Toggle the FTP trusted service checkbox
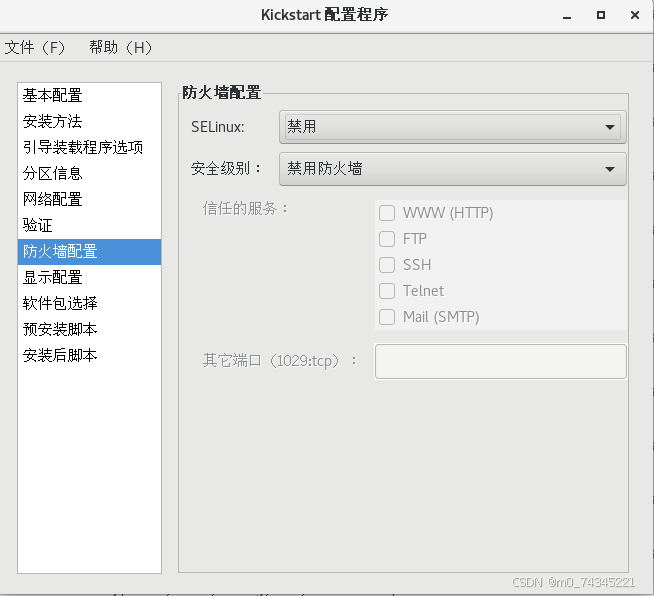Viewport: 654px width, 596px height. coord(387,239)
